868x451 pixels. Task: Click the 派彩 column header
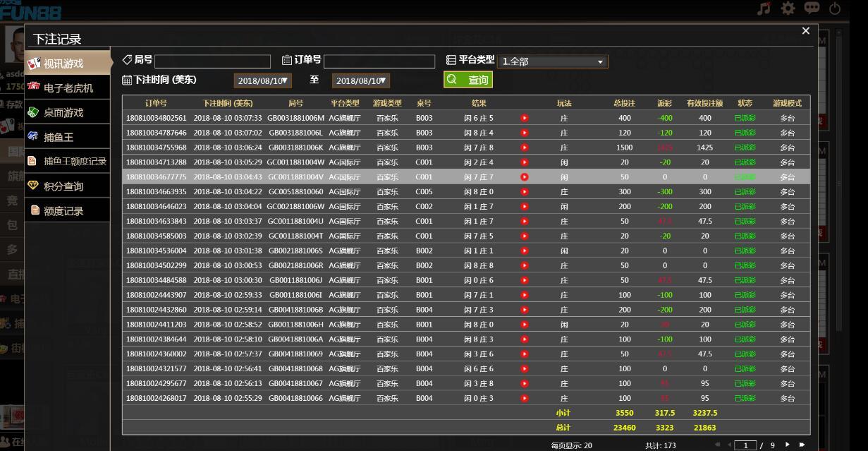click(x=664, y=103)
